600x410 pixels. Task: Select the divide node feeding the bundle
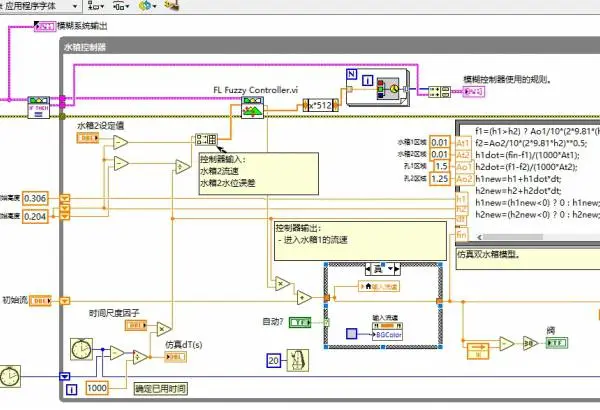click(183, 167)
